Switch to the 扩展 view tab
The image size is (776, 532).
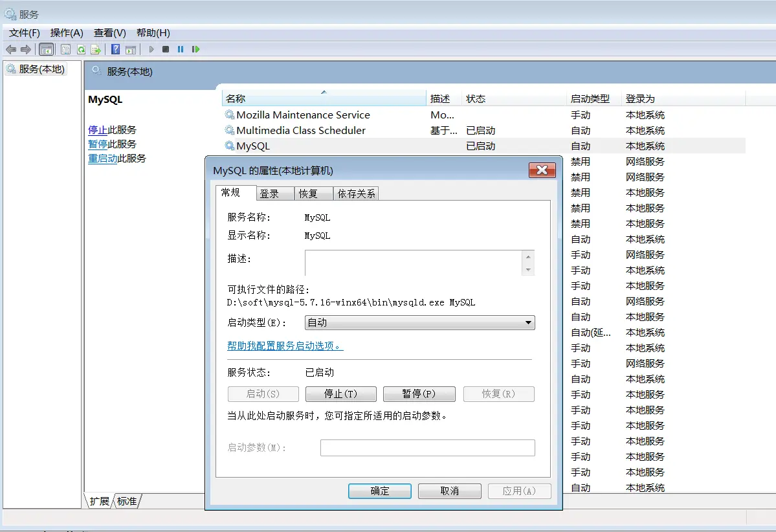[x=100, y=501]
